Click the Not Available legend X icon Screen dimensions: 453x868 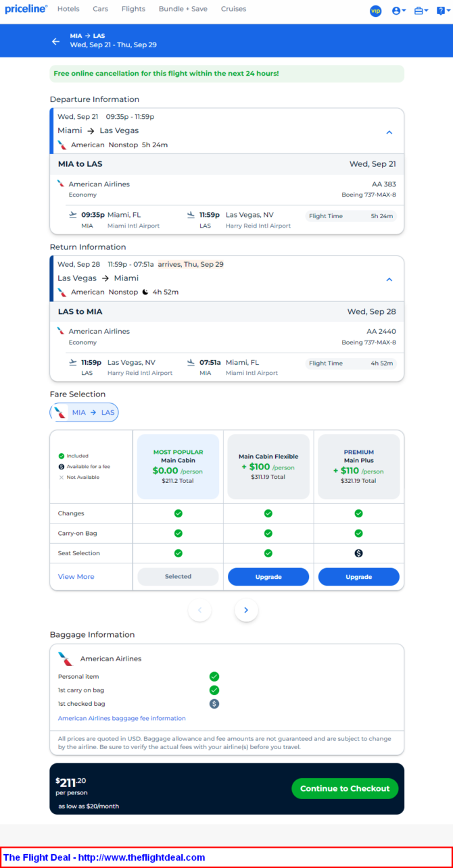pyautogui.click(x=61, y=478)
